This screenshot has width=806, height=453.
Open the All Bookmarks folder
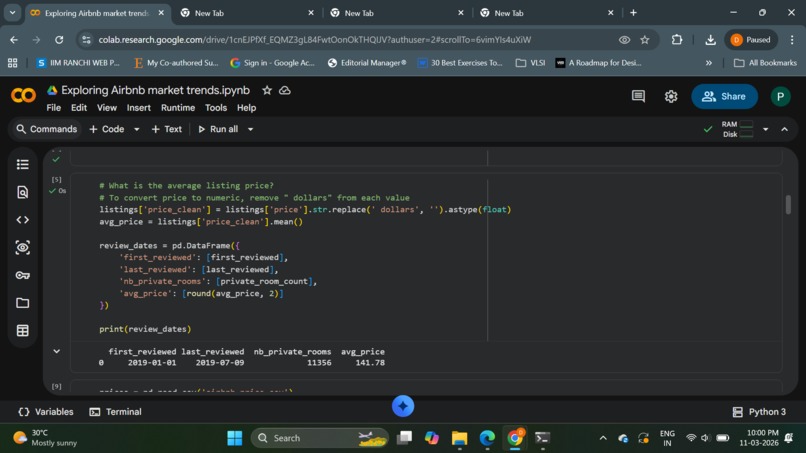coord(765,63)
